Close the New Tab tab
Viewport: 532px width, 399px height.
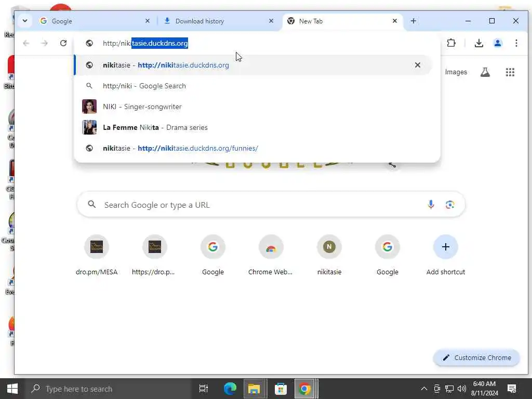point(395,21)
